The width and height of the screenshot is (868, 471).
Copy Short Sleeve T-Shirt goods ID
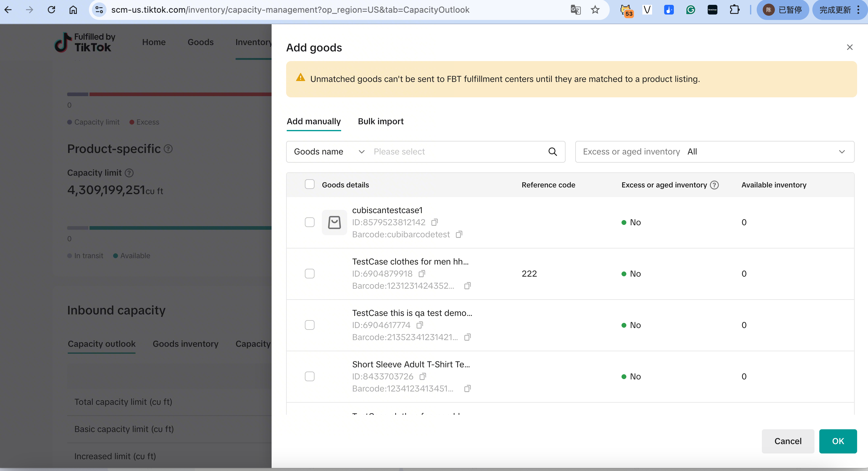click(423, 376)
